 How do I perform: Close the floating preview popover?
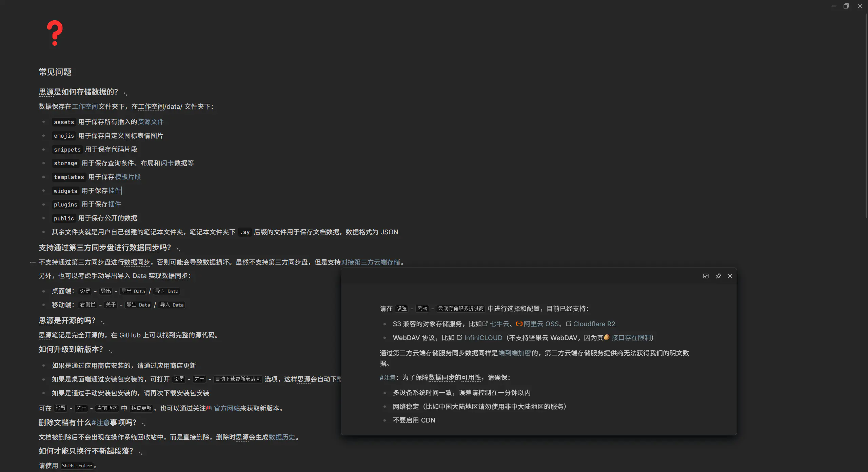tap(730, 276)
